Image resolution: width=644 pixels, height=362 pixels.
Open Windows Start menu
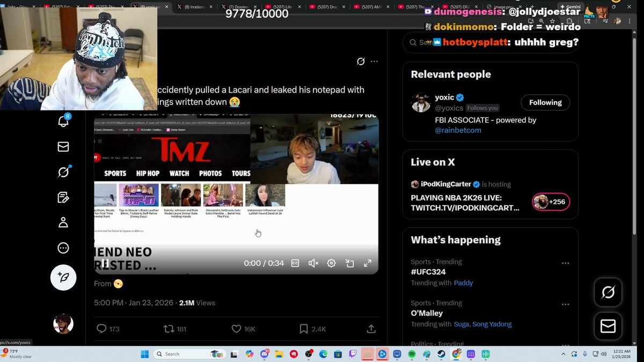(x=144, y=354)
